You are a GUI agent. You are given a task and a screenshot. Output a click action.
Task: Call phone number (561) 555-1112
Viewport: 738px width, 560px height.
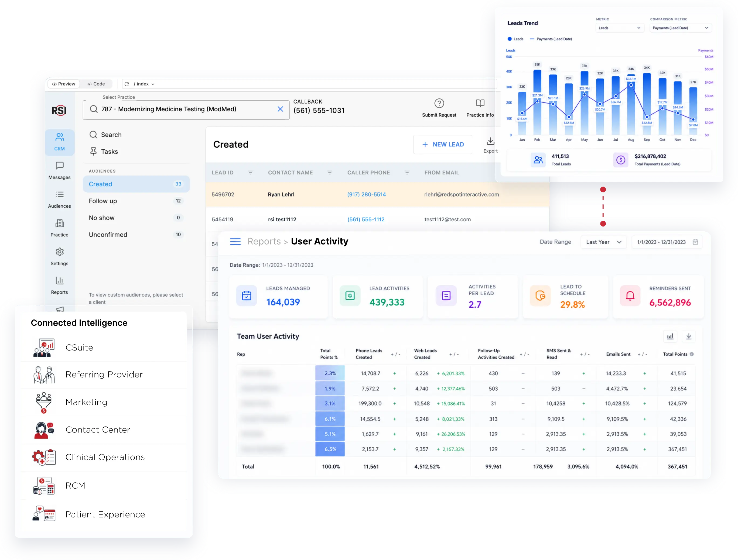(366, 219)
